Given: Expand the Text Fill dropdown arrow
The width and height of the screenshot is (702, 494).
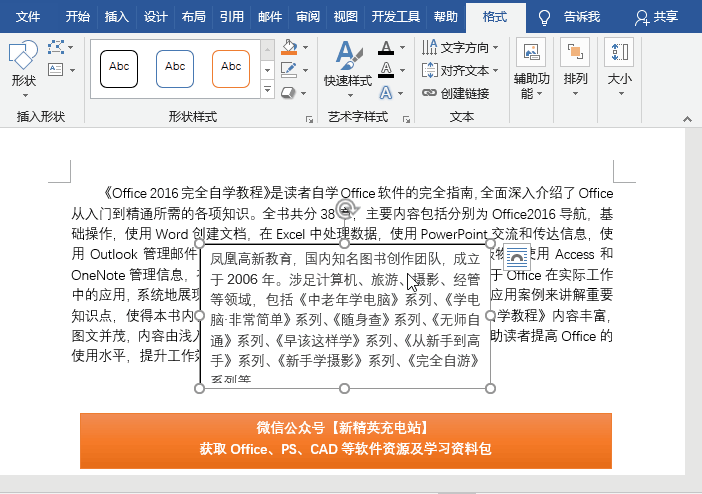Looking at the screenshot, I should pos(402,47).
